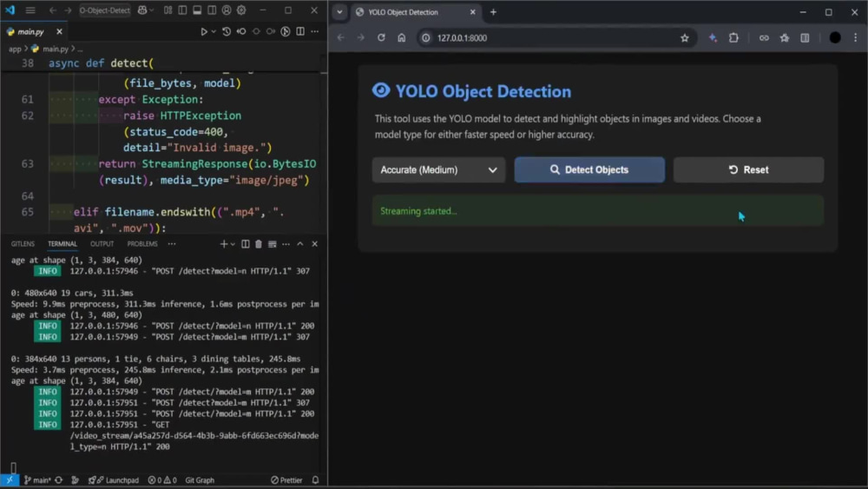Click the browser address bar showing 127.0.0.1:8000
The width and height of the screenshot is (868, 489).
(x=554, y=37)
